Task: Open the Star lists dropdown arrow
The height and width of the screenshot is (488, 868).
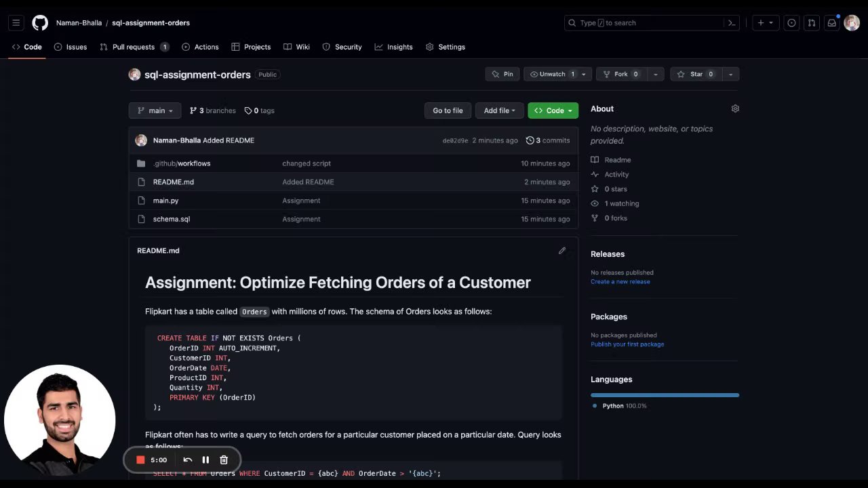Action: coord(730,74)
